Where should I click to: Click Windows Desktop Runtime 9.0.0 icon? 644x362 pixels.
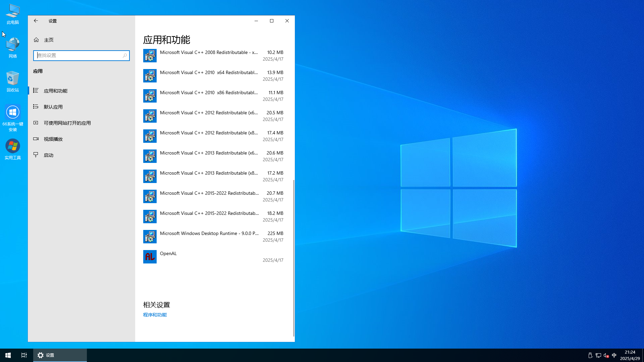(x=150, y=237)
